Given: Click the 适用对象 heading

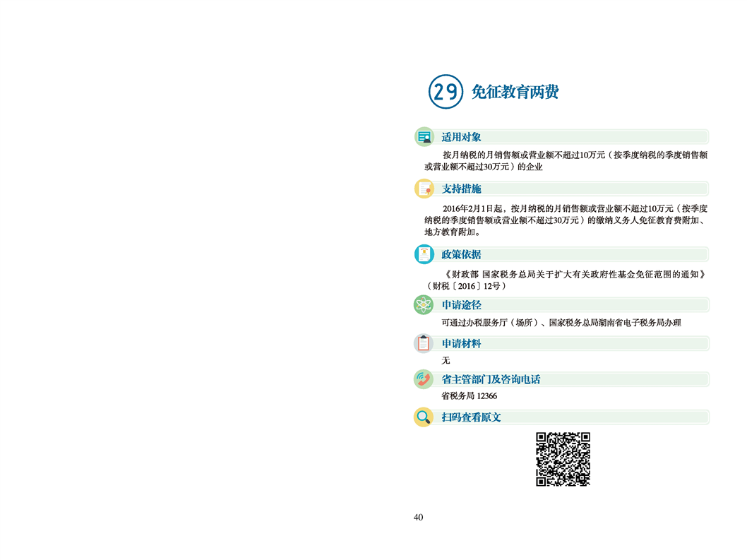Looking at the screenshot, I should pyautogui.click(x=461, y=137).
